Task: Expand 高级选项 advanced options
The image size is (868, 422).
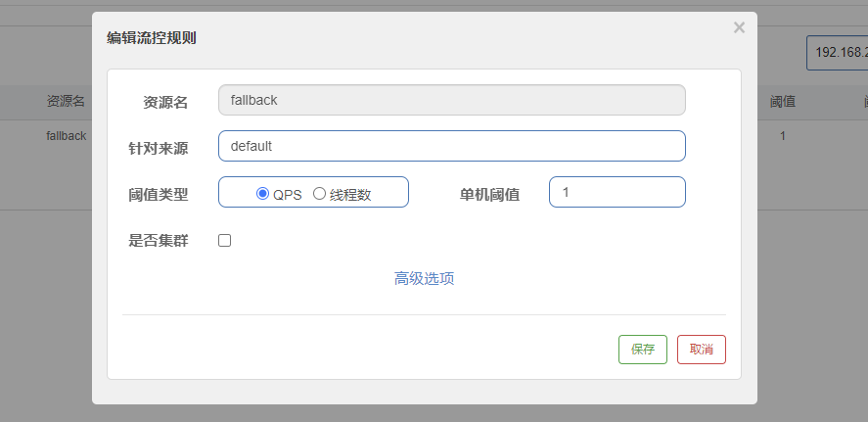Action: click(424, 278)
